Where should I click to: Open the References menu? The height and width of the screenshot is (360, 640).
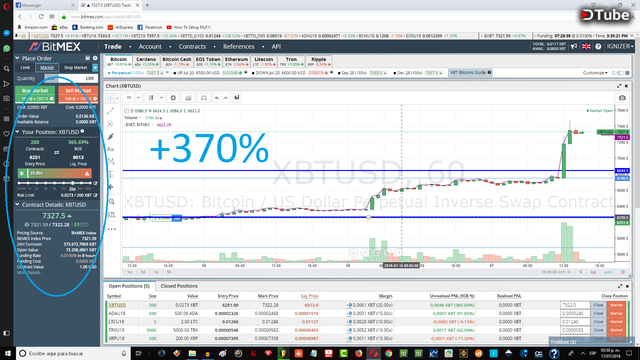238,47
